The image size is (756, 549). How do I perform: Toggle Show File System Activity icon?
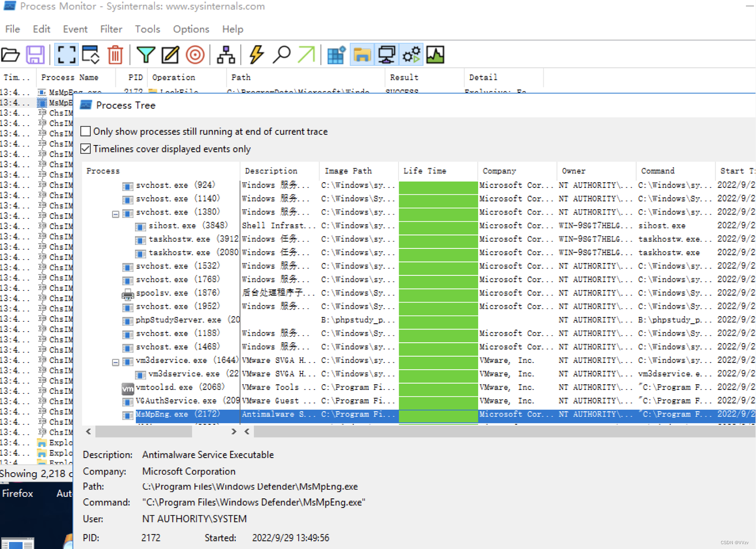point(362,55)
